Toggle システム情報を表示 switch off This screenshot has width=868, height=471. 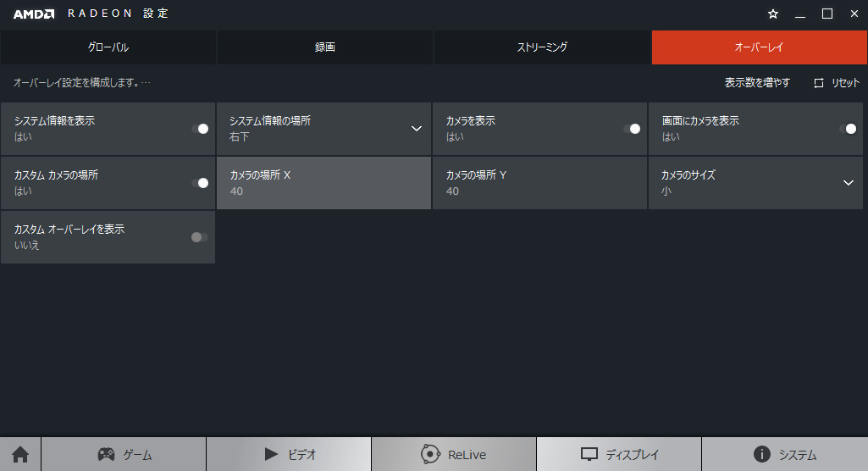click(200, 129)
